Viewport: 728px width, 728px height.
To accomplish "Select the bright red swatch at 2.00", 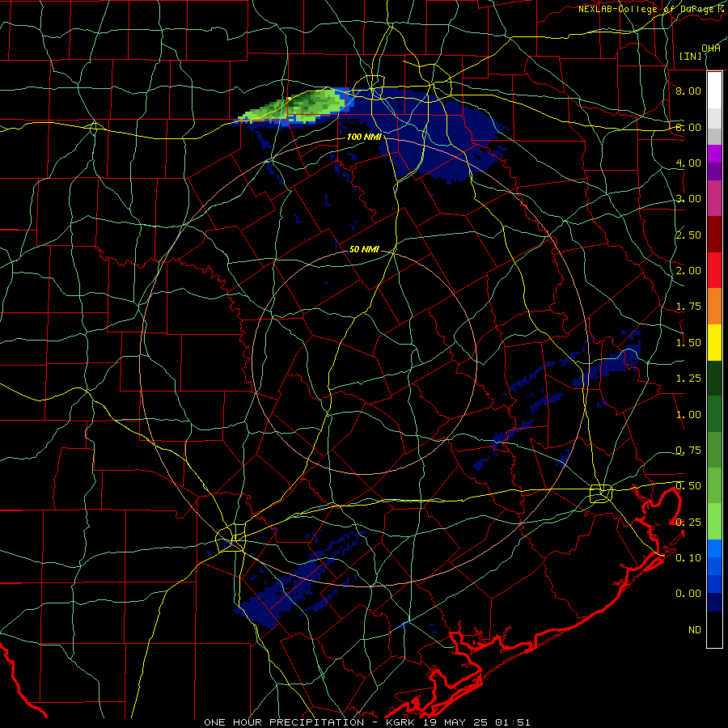I will (x=714, y=270).
